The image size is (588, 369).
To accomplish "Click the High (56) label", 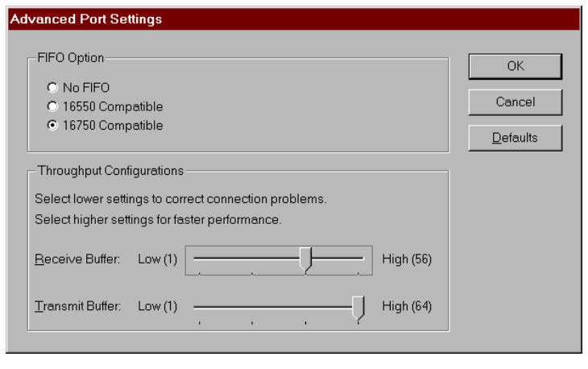I will tap(407, 259).
